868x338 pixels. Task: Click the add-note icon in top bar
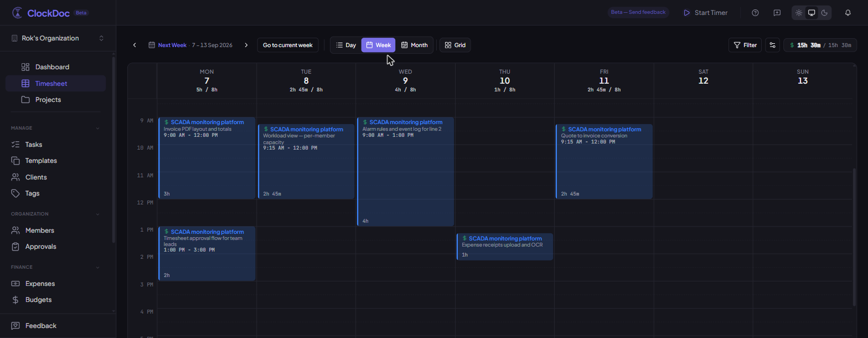coord(777,13)
